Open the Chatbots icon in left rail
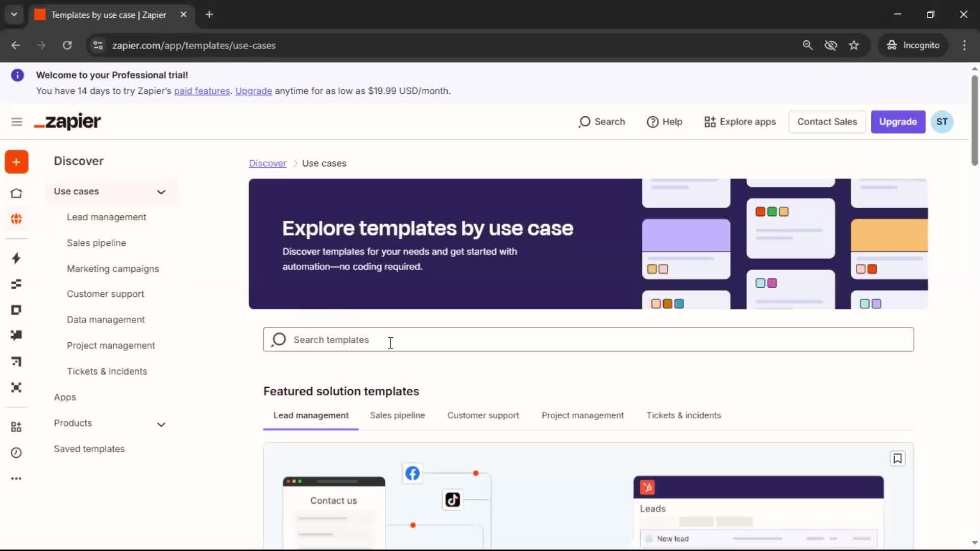This screenshot has width=980, height=551. click(x=16, y=335)
